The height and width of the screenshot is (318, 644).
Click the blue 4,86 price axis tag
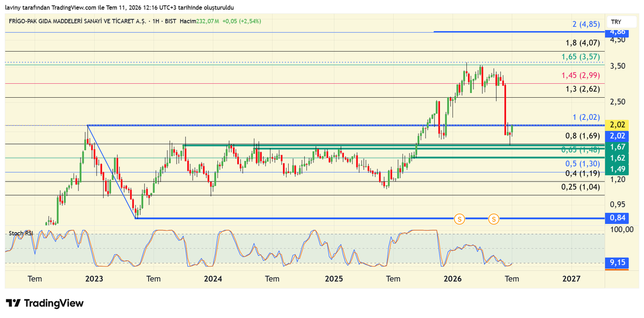point(618,32)
